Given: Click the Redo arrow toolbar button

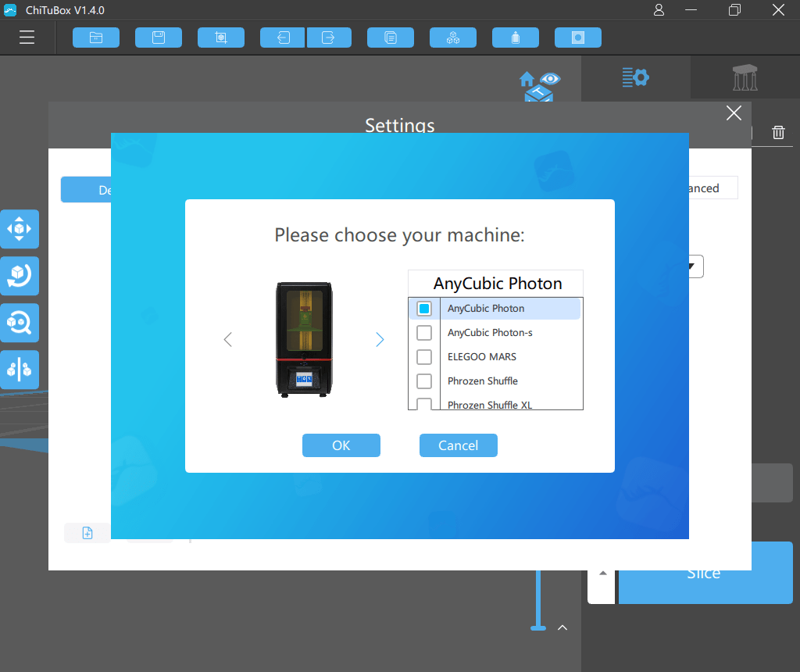Looking at the screenshot, I should pos(328,38).
